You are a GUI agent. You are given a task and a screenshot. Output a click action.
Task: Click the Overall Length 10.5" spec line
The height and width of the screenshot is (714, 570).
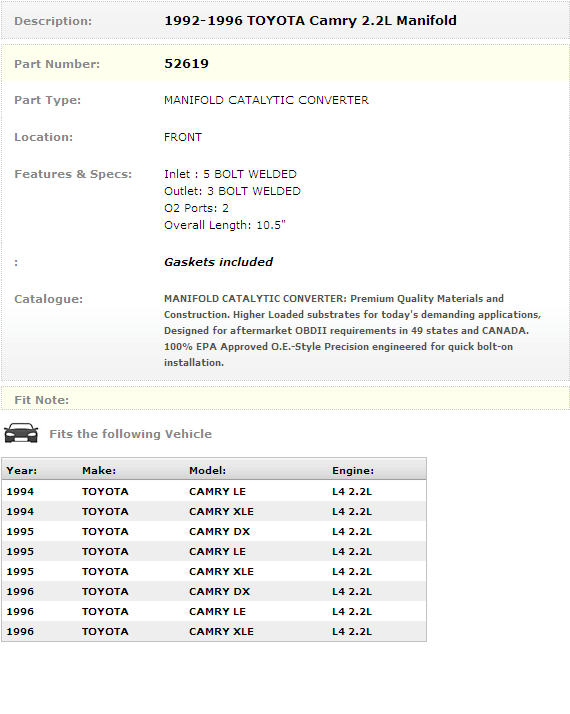tap(225, 225)
